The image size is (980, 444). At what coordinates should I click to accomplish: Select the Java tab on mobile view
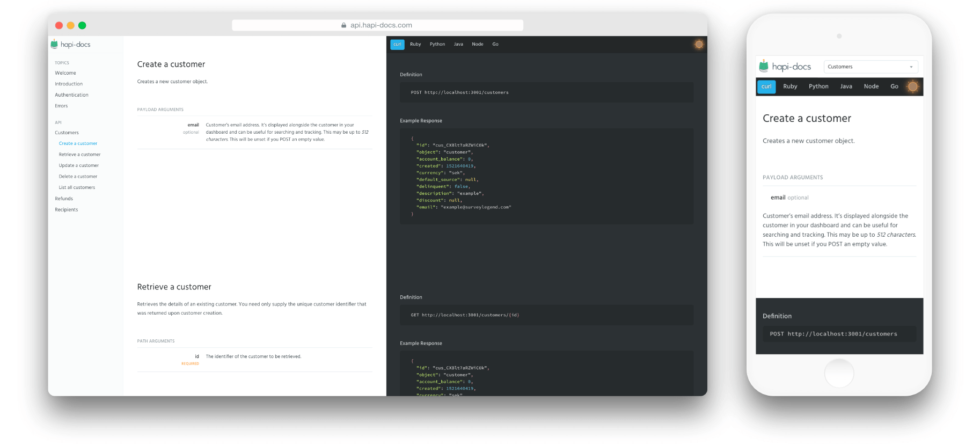pos(846,86)
